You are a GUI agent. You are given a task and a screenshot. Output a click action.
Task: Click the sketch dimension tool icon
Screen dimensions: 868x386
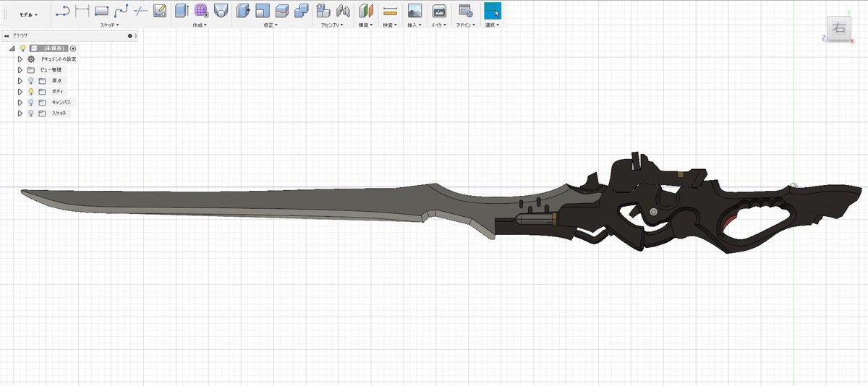82,10
